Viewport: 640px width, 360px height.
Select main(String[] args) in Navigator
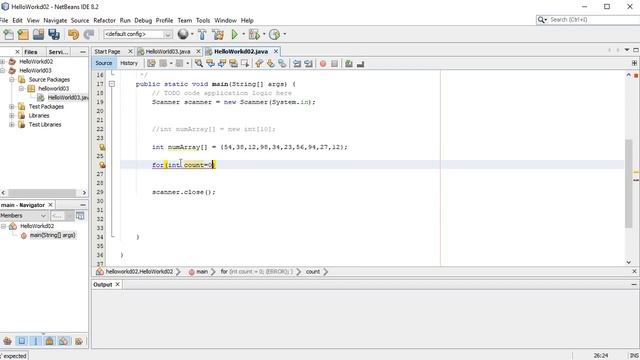coord(52,235)
